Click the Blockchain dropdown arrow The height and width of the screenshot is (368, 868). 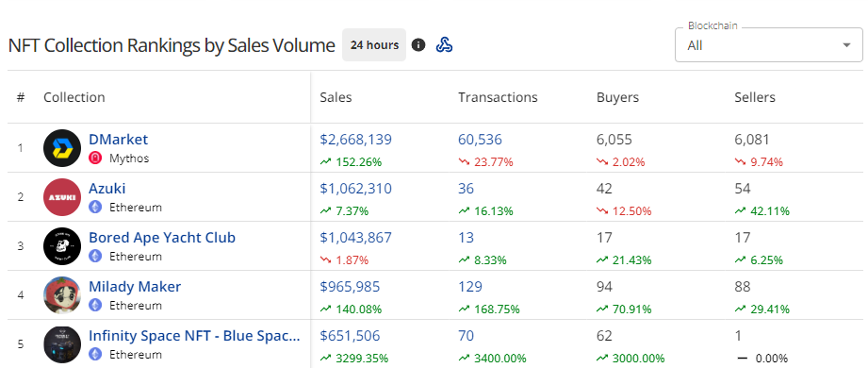pyautogui.click(x=846, y=45)
